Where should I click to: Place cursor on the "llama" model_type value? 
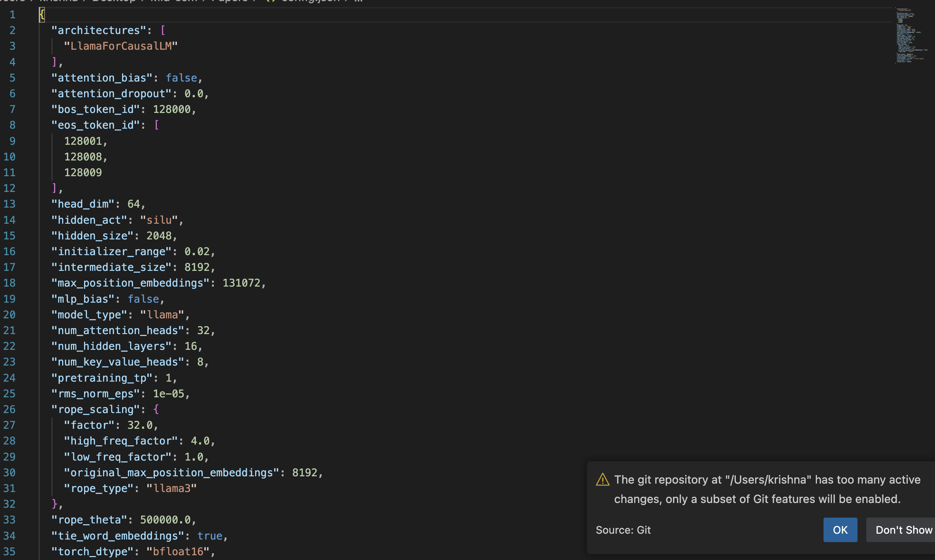pyautogui.click(x=162, y=314)
